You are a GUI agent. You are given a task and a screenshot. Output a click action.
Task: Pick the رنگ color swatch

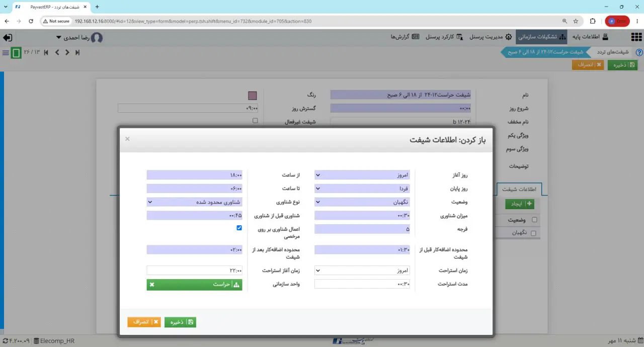[x=253, y=96]
